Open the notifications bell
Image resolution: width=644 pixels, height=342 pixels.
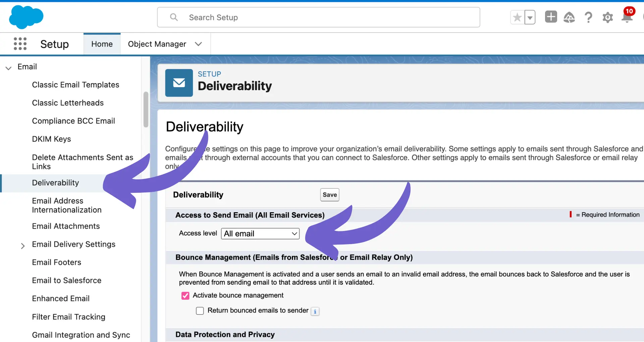pyautogui.click(x=627, y=17)
